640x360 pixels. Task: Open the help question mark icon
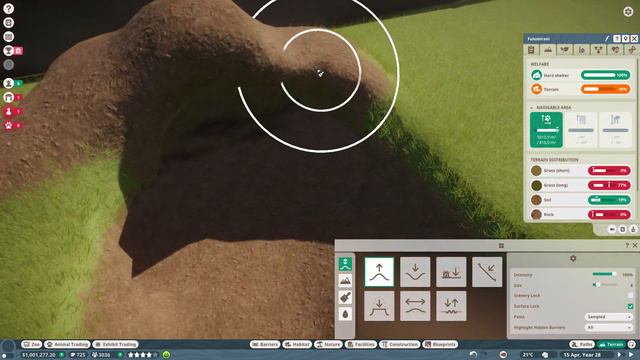tap(9, 9)
